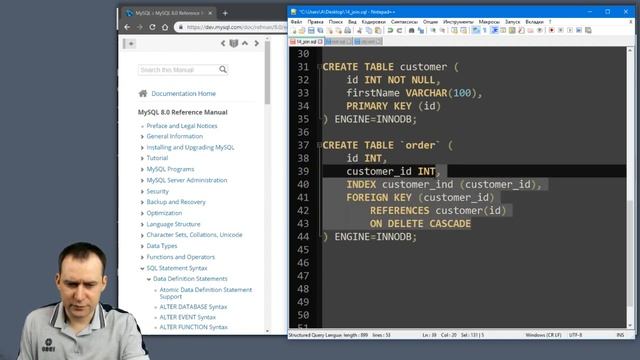Toggle Indent Guide in Notepad++ toolbar
This screenshot has width=640, height=360.
495,30
